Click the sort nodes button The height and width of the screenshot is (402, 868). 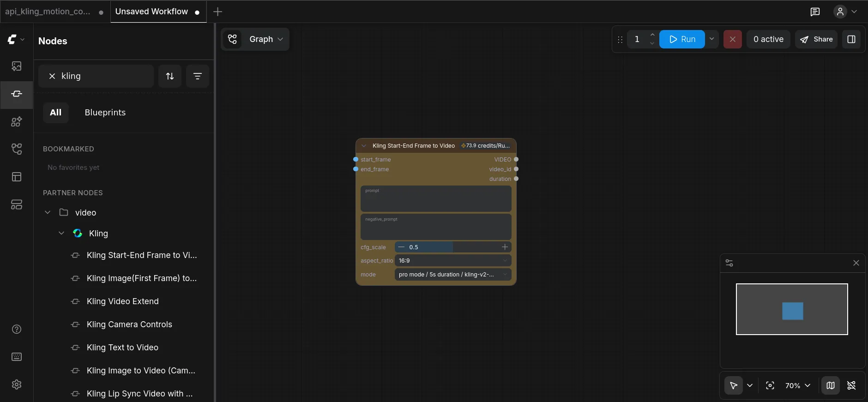pos(170,76)
